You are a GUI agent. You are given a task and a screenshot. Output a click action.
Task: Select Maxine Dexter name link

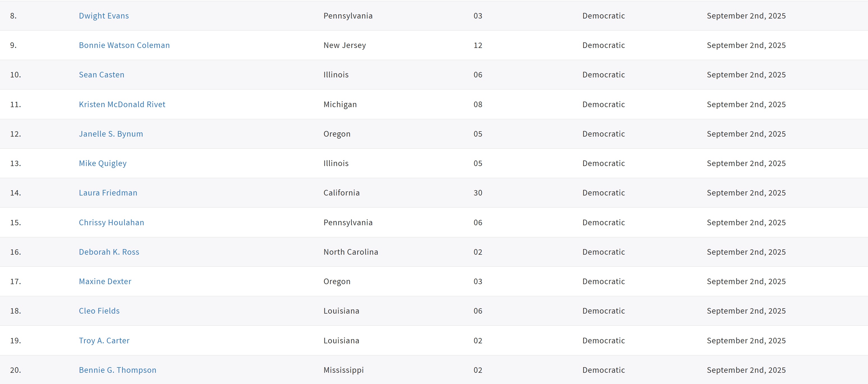click(105, 281)
